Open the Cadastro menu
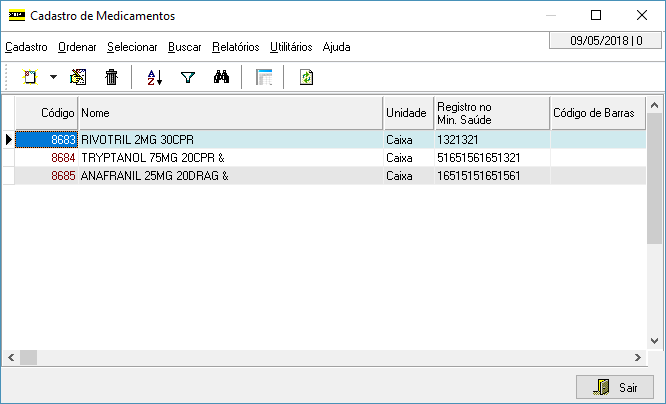Viewport: 666px width, 404px height. (26, 47)
